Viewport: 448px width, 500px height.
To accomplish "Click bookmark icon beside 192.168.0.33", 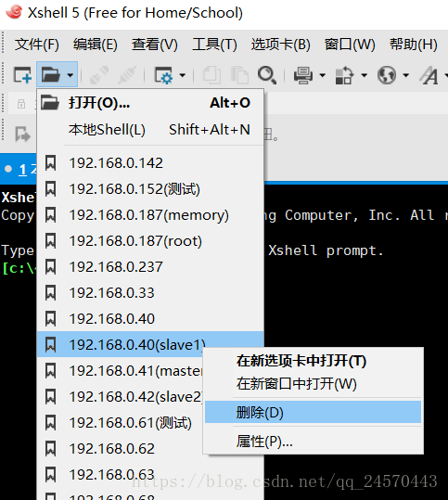I will pyautogui.click(x=51, y=293).
